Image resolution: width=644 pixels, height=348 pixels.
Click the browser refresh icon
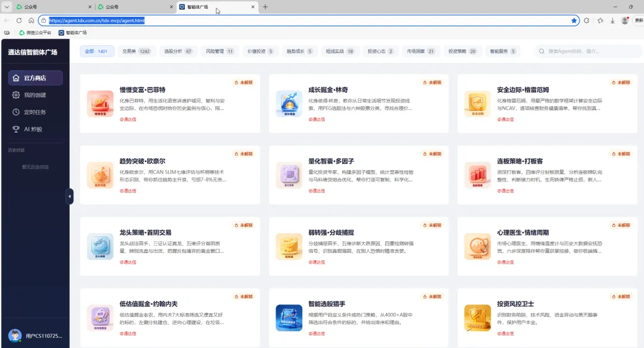[19, 20]
